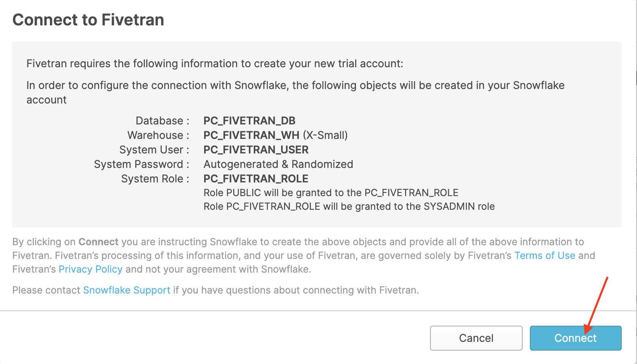This screenshot has height=364, width=637.
Task: Follow the Snowflake Support link
Action: (126, 290)
